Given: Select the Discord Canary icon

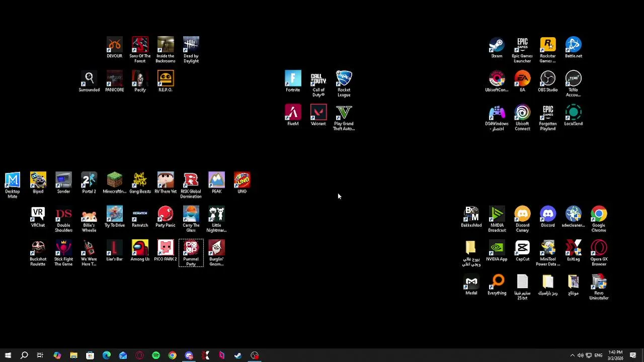Looking at the screenshot, I should (x=522, y=219).
